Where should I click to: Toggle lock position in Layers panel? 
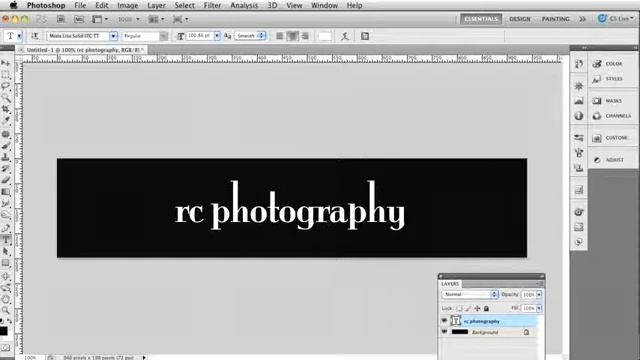pyautogui.click(x=477, y=309)
